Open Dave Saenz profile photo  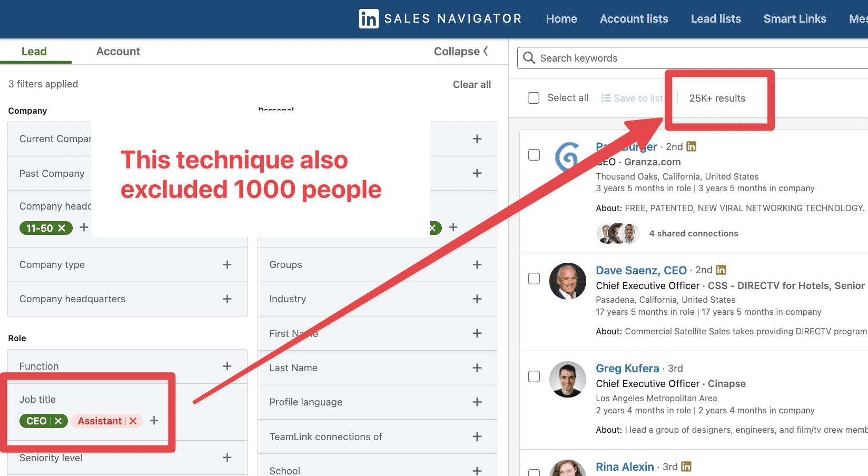[x=568, y=281]
